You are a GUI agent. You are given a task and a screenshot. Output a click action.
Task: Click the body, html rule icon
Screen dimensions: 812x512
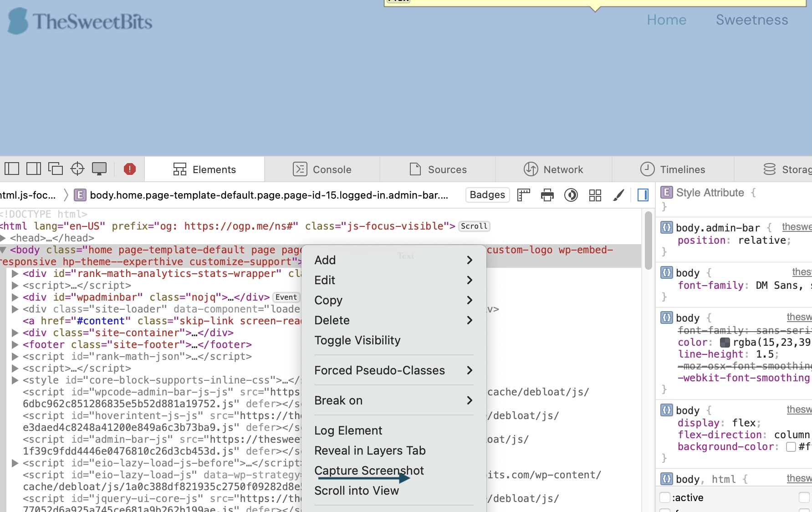coord(666,479)
